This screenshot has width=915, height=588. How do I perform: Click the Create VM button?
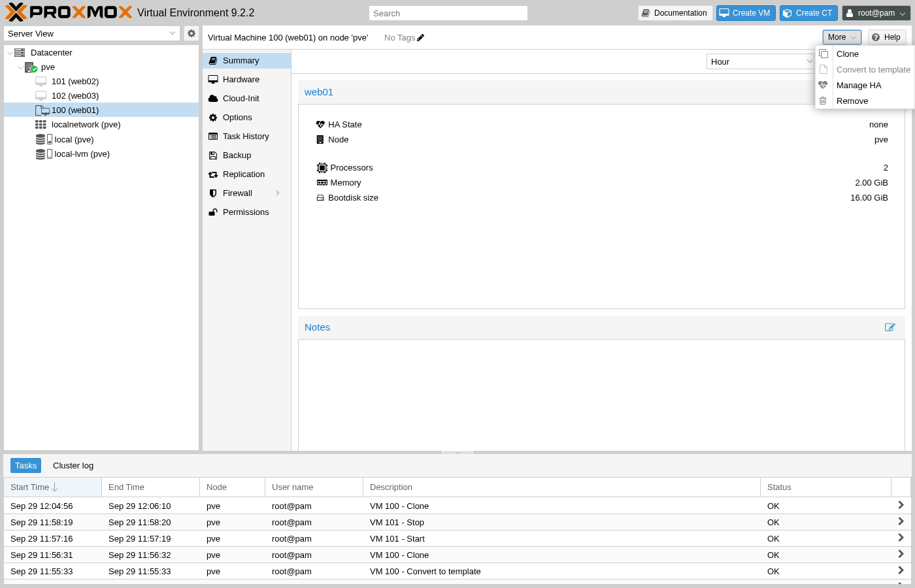click(746, 13)
